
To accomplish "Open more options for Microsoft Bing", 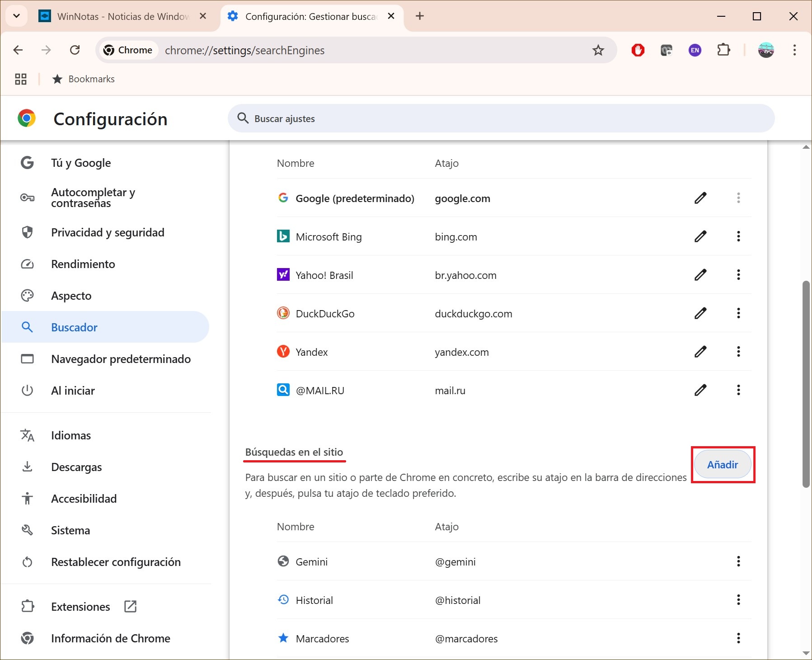I will click(x=738, y=236).
